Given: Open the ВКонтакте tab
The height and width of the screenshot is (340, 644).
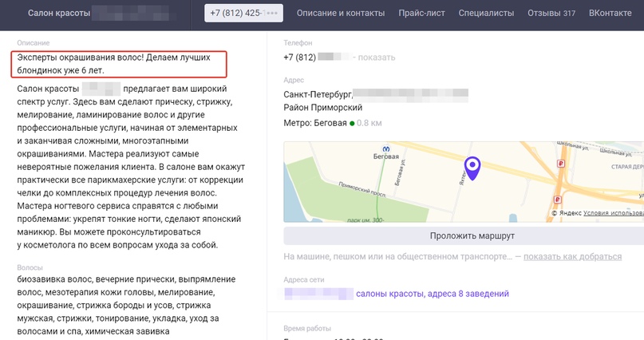Looking at the screenshot, I should (610, 13).
